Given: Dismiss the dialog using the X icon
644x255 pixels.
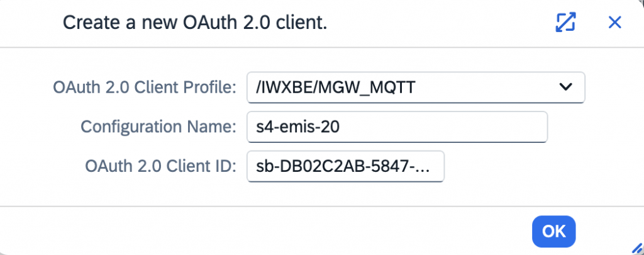Looking at the screenshot, I should point(614,22).
